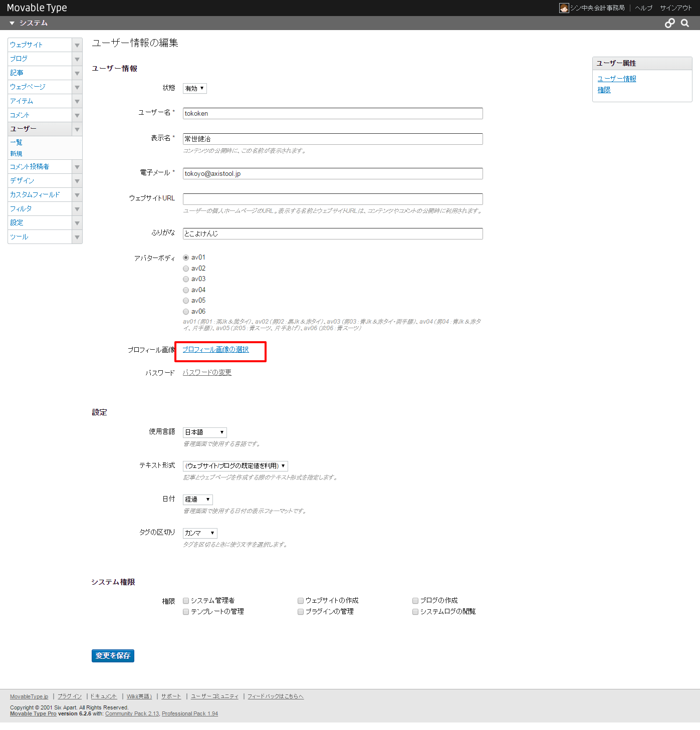The image size is (700, 730).
Task: Switch to the 権限 tab in ユーザー属性
Action: (x=604, y=90)
